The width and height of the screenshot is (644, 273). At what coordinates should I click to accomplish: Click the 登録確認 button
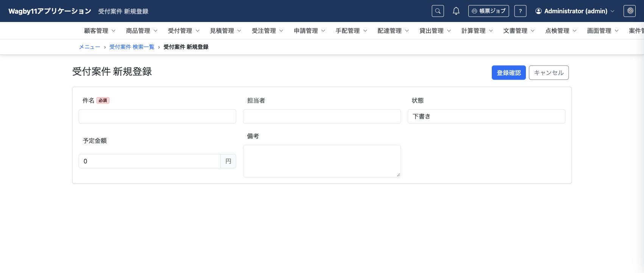(508, 73)
